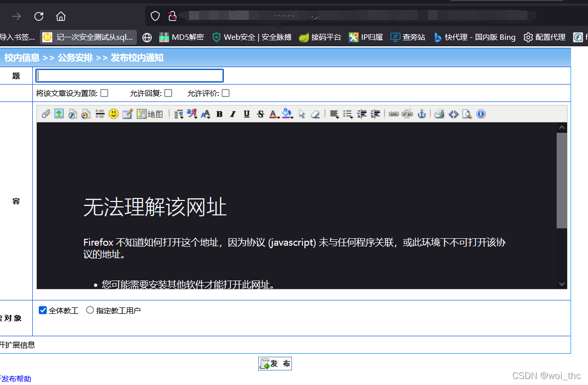Open the font family dropdown icon

(192, 114)
